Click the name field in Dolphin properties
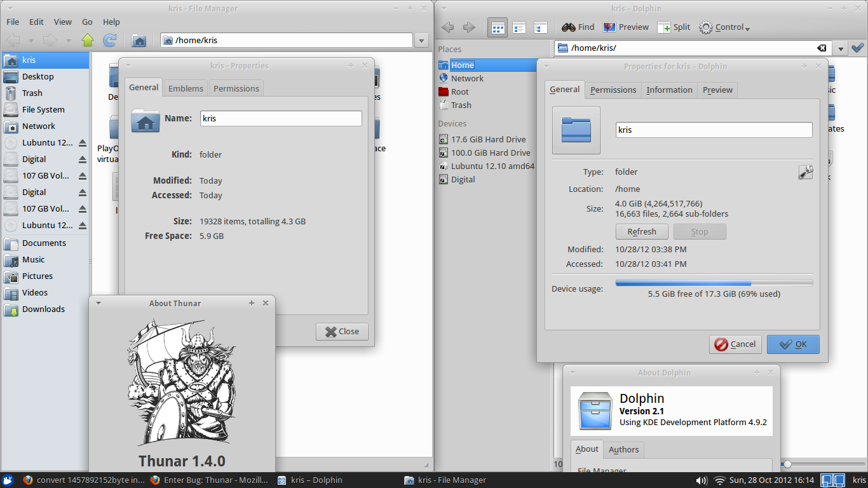Image resolution: width=868 pixels, height=488 pixels. [714, 130]
